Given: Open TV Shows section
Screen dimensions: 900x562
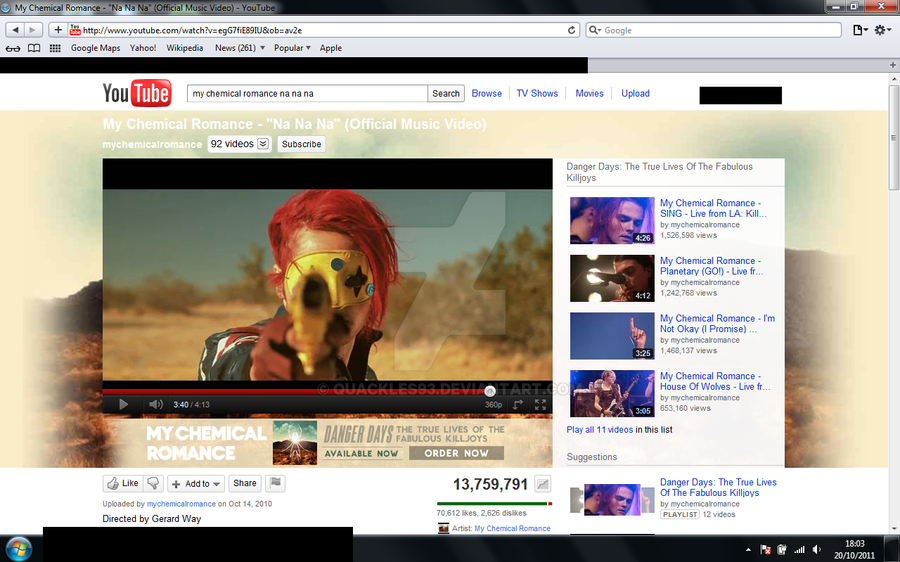Looking at the screenshot, I should pos(537,94).
